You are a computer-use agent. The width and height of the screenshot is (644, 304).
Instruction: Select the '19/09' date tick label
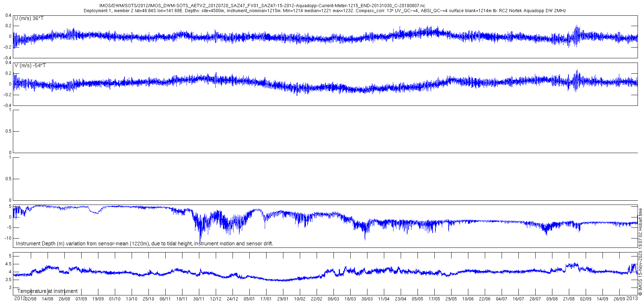(x=98, y=299)
